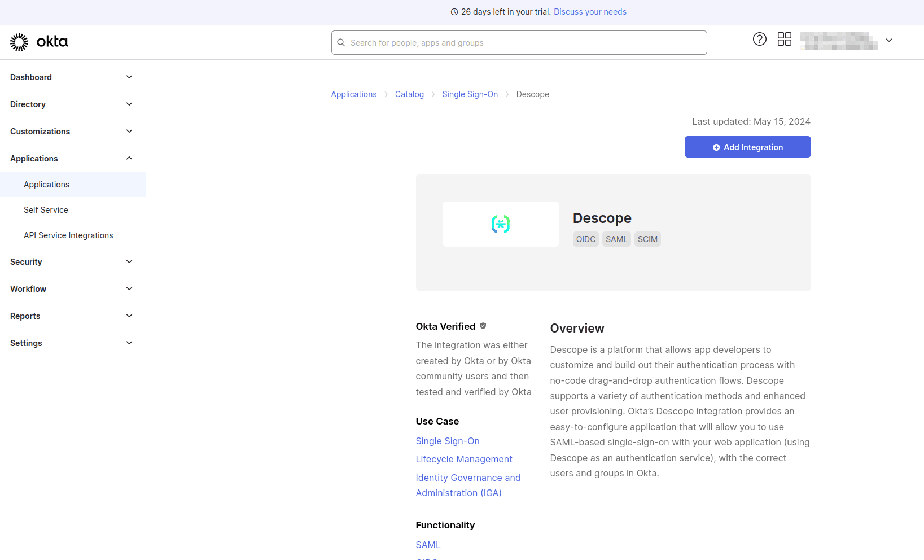The image size is (924, 560).
Task: Click the clock icon in the trial banner
Action: click(454, 11)
